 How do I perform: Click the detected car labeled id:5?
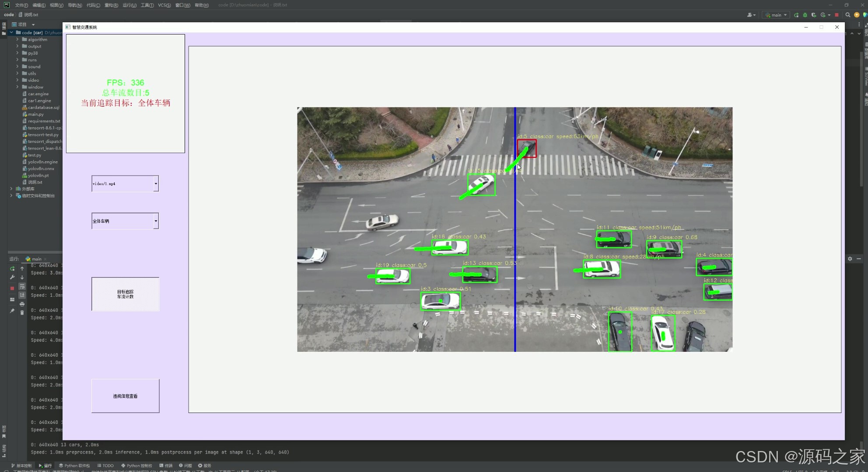[x=527, y=149]
